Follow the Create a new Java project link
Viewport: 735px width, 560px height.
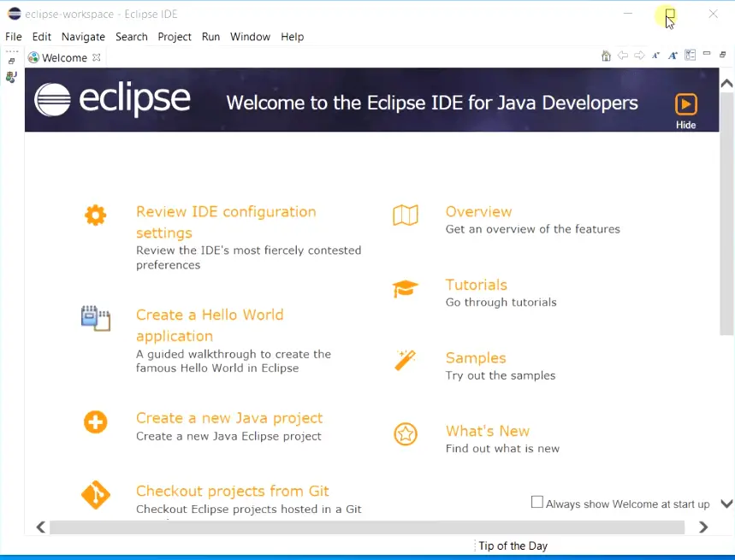(229, 418)
